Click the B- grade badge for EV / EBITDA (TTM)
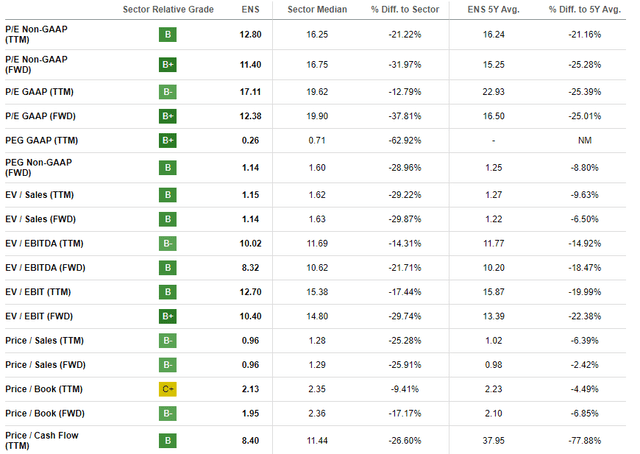 [x=168, y=244]
